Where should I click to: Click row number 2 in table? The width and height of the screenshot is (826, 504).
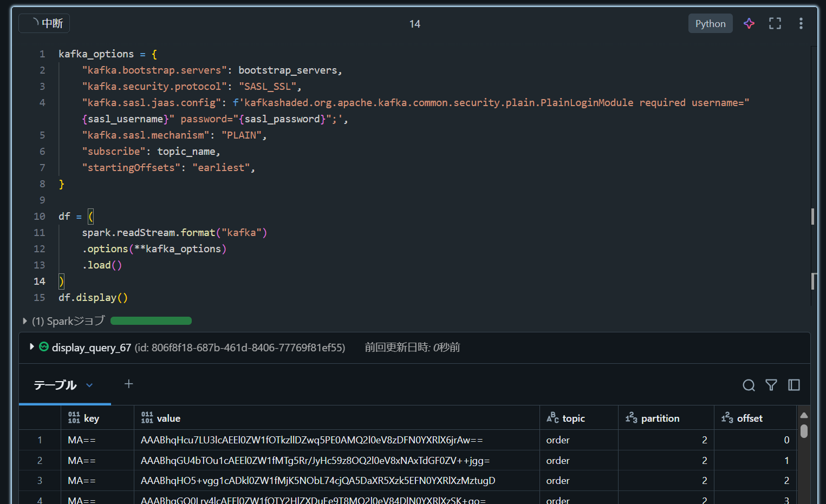[40, 460]
